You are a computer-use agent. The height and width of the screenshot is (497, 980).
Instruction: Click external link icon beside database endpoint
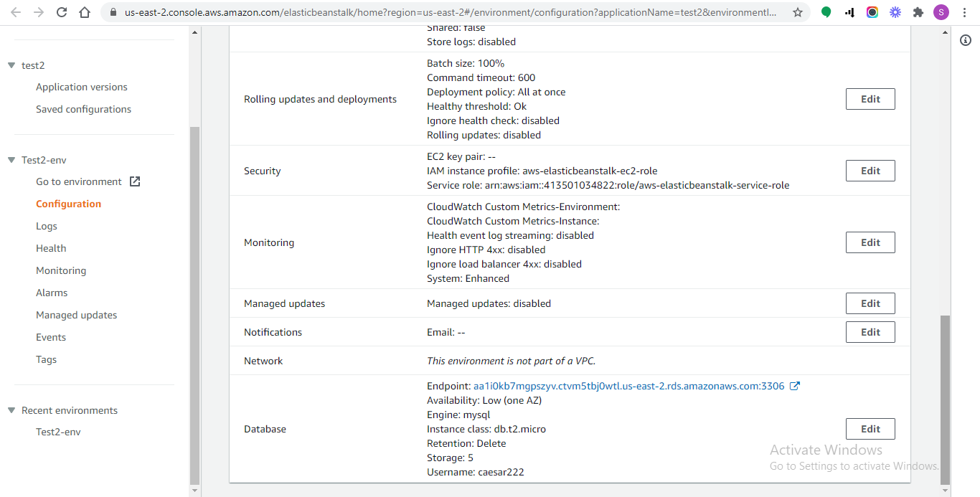pyautogui.click(x=794, y=385)
